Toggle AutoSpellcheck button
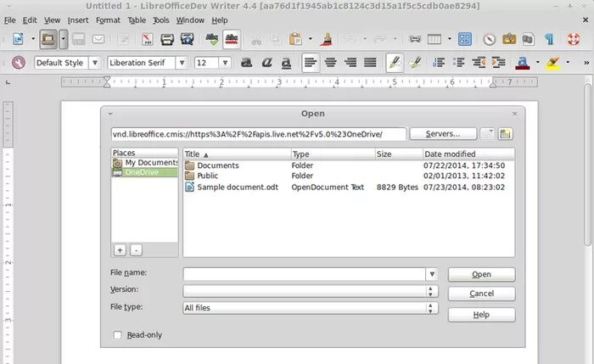 coord(232,39)
